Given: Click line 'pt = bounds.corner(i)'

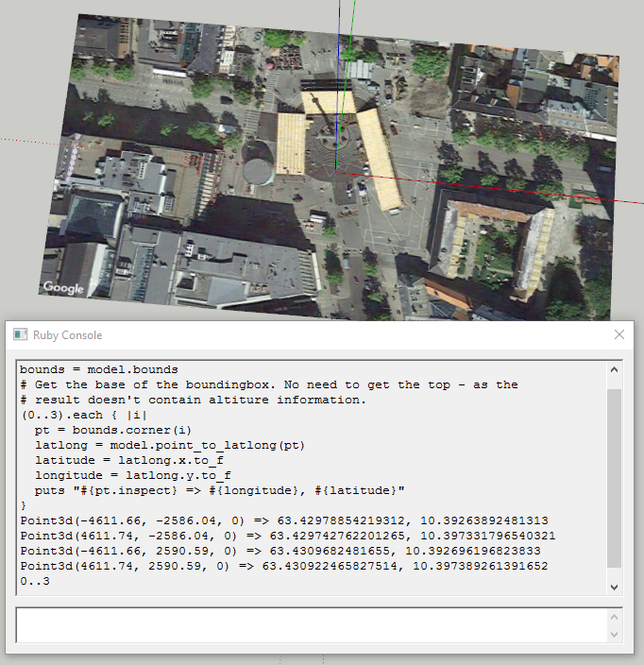Looking at the screenshot, I should (112, 430).
